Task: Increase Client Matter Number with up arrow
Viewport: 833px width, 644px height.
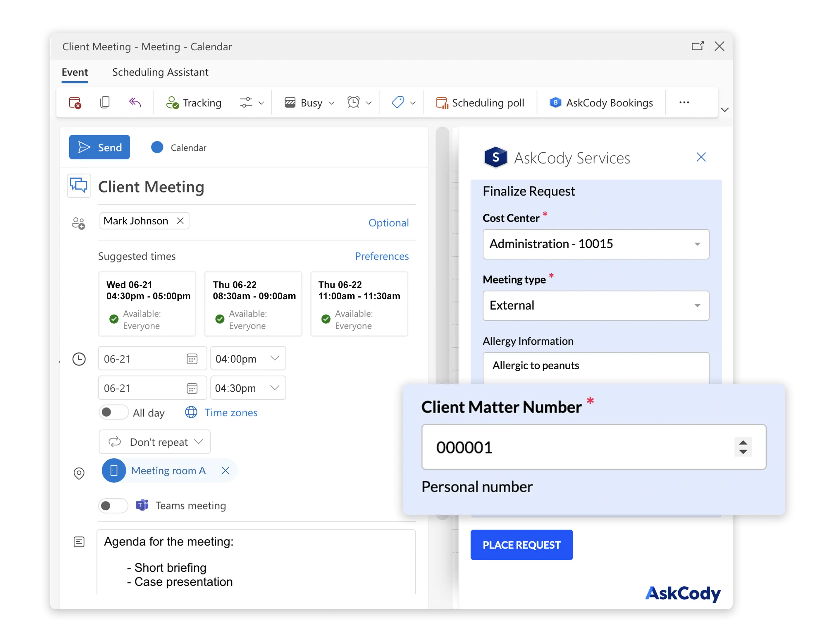Action: click(743, 443)
